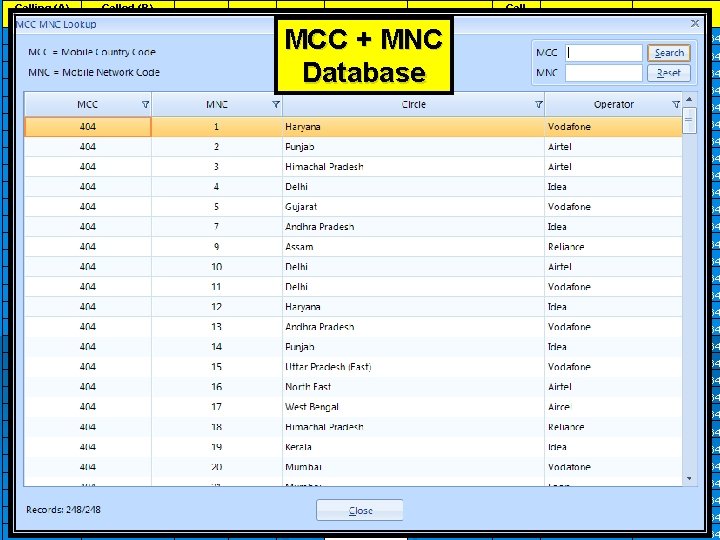Select the Delhi Idea row, MNC 4
720x540 pixels.
coord(353,187)
